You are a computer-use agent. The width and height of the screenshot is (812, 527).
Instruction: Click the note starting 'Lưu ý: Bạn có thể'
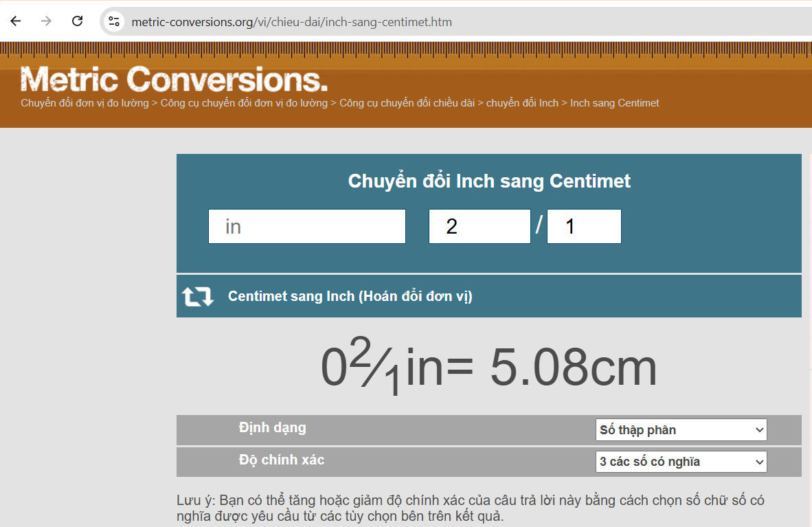pos(470,508)
